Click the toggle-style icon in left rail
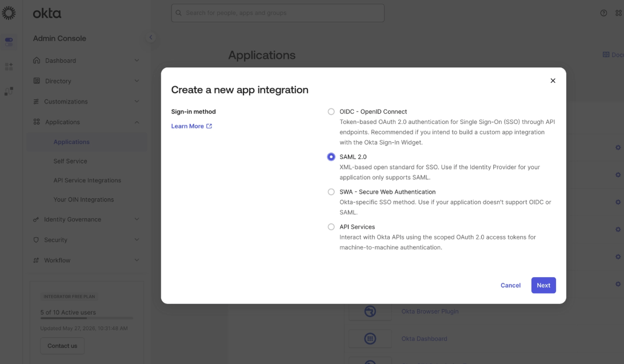The image size is (624, 364). point(9,42)
